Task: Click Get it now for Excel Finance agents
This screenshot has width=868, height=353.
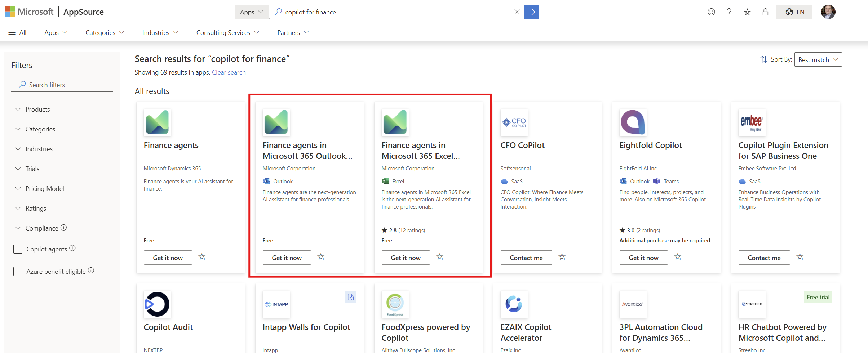Action: (x=406, y=258)
